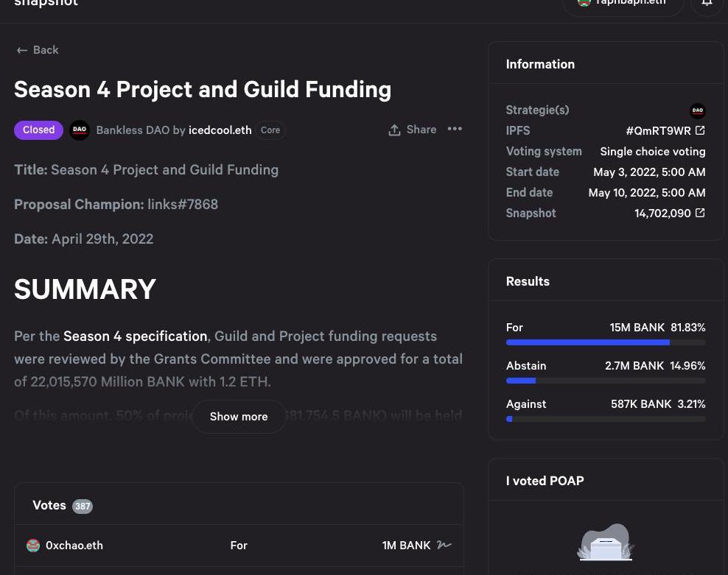728x575 pixels.
Task: Click the 0xchao.eth voter avatar
Action: (33, 546)
